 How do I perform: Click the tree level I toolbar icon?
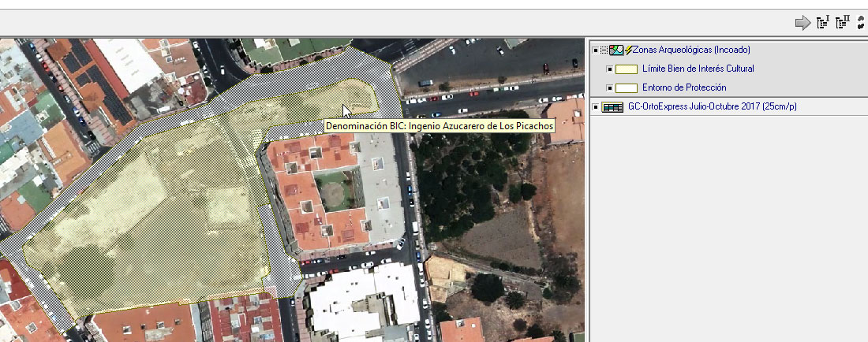tap(822, 23)
